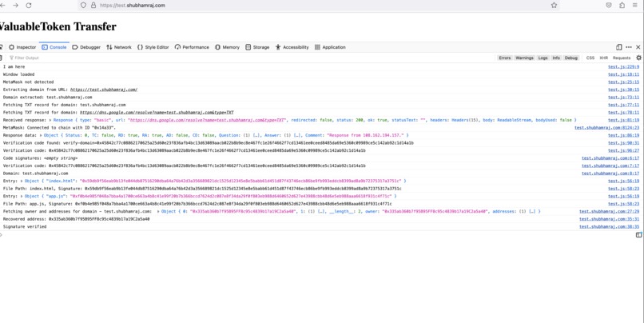Viewport: 644px width, 323px height.
Task: Switch to the Inspector tab
Action: coord(22,47)
